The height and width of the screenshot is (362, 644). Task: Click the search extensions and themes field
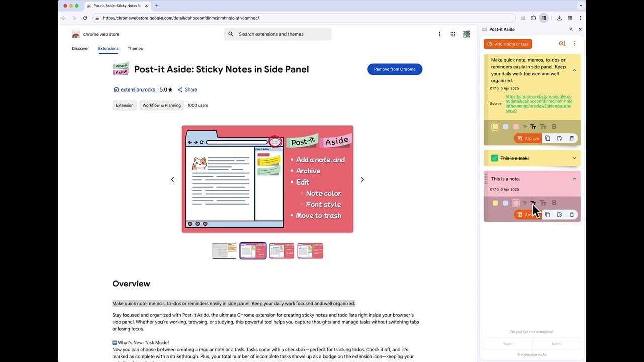tap(278, 34)
